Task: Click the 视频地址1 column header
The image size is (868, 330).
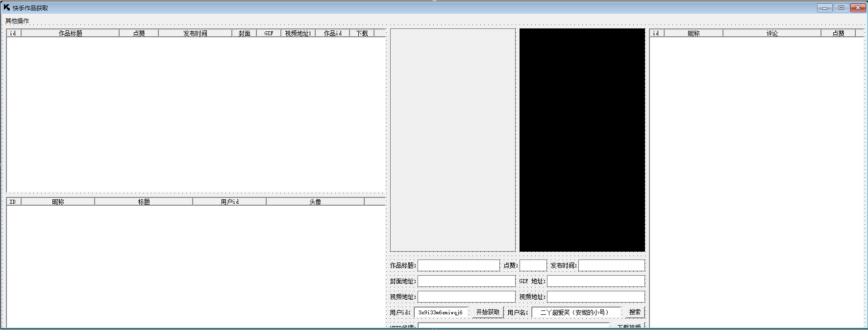Action: [298, 33]
